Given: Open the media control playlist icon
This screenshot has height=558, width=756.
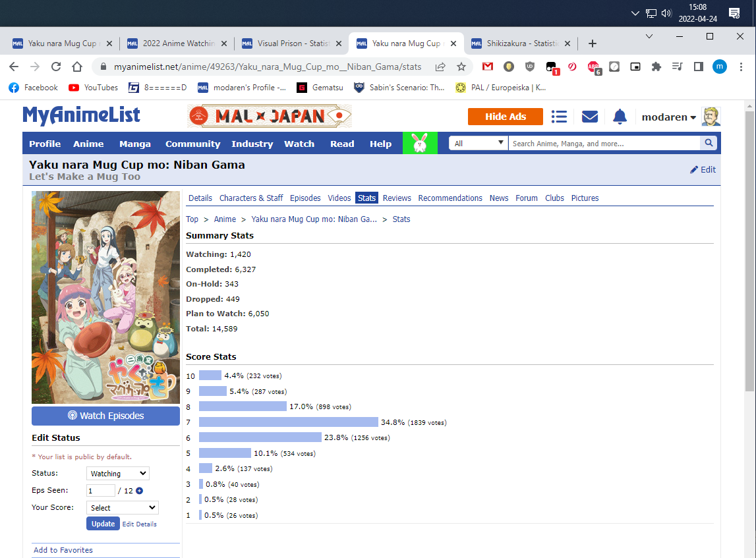Looking at the screenshot, I should [678, 67].
